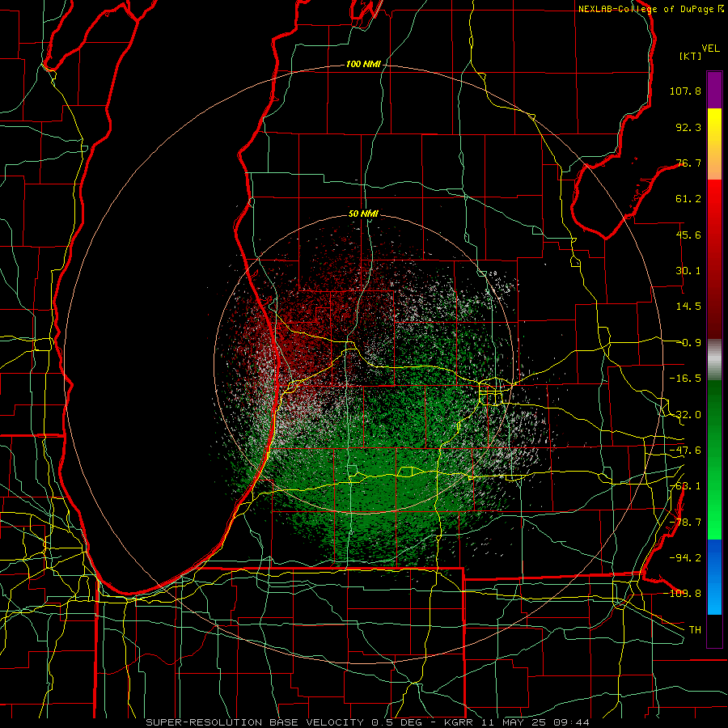
Task: Click the -16.5 value on the velocity scale
Action: click(685, 379)
